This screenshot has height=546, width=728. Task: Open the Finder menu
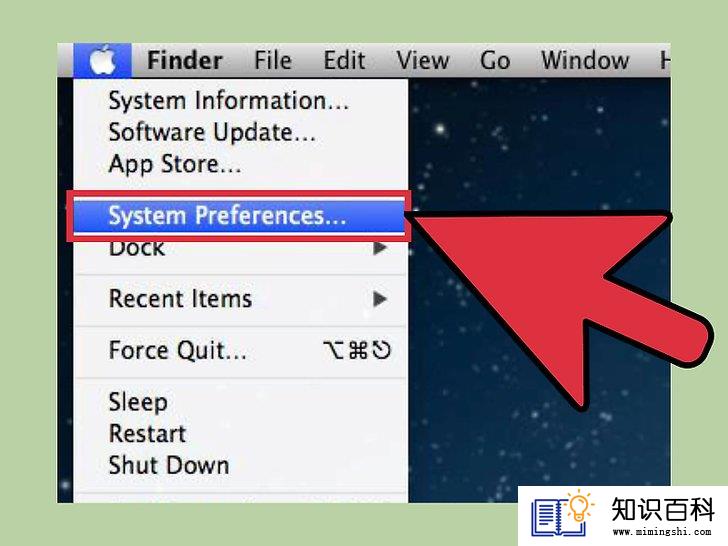[185, 60]
